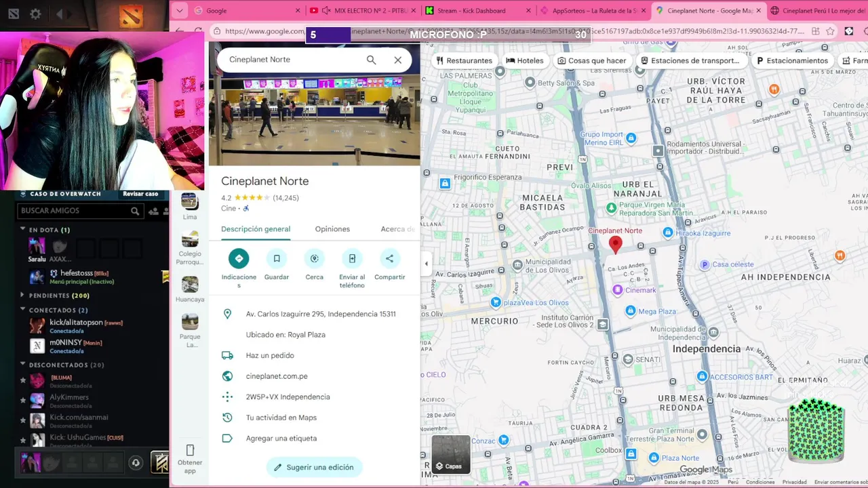Open the Acerca de tab

[x=397, y=229]
